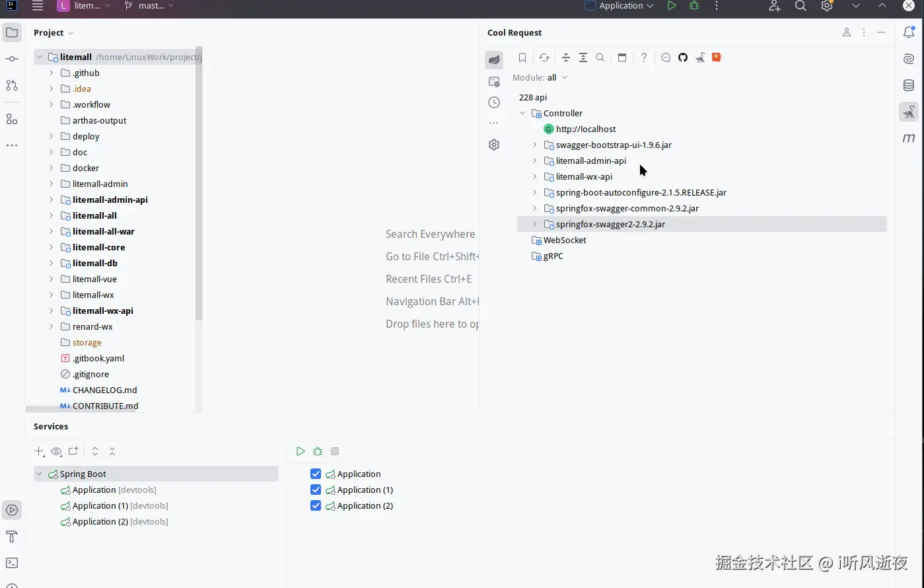
Task: Open Cool Request help question mark
Action: coord(644,57)
